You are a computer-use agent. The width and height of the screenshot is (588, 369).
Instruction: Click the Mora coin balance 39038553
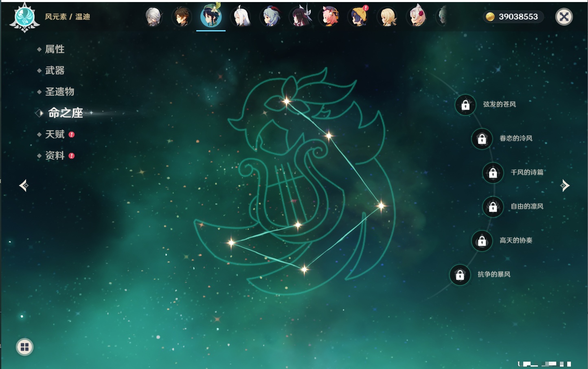(x=513, y=17)
